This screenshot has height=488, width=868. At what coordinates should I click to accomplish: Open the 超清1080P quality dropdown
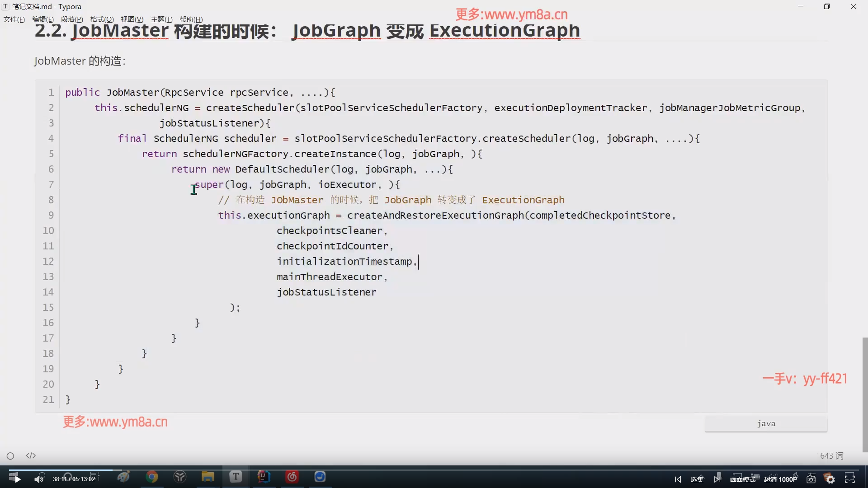tap(781, 478)
